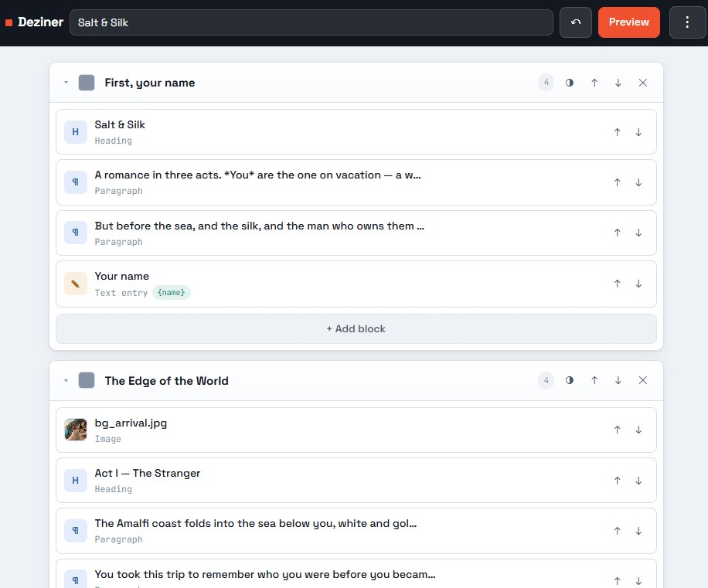The image size is (708, 588).
Task: Click Add block in first section
Action: (x=356, y=328)
